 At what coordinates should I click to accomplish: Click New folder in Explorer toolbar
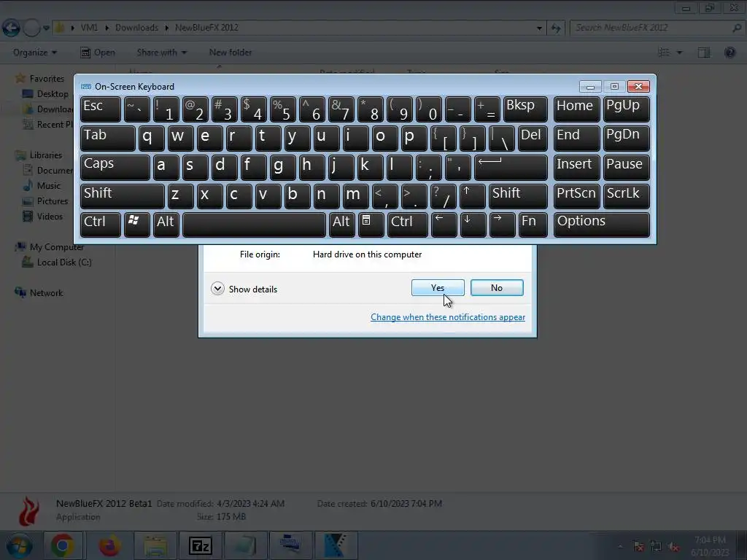point(231,52)
